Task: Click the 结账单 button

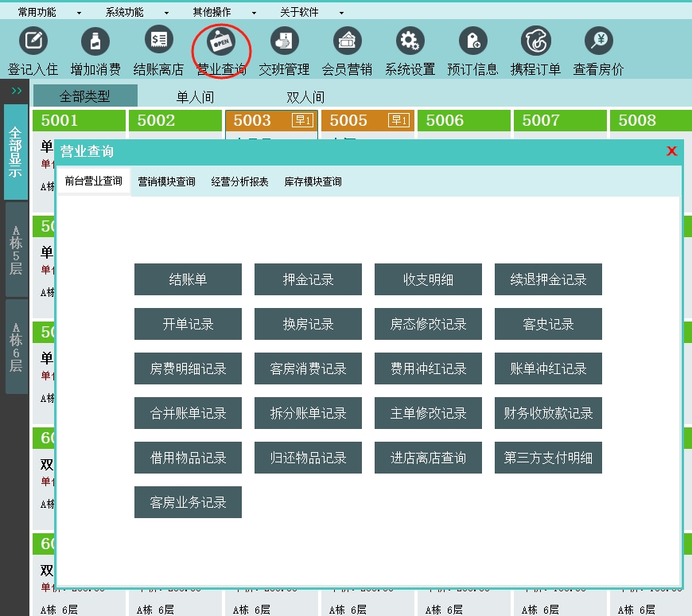Action: (188, 279)
